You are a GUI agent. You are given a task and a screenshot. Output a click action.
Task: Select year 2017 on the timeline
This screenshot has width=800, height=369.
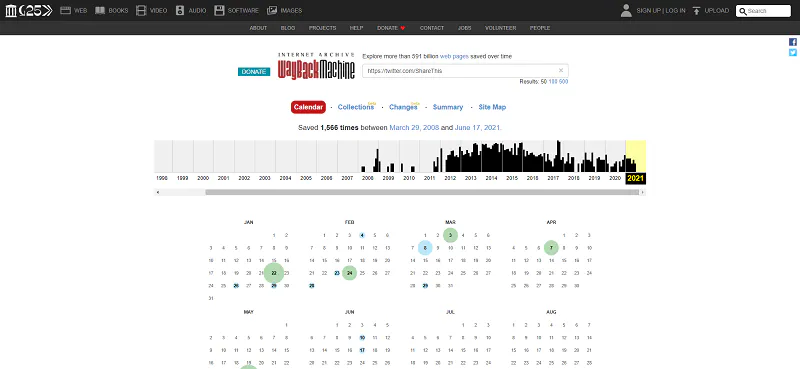pos(553,178)
